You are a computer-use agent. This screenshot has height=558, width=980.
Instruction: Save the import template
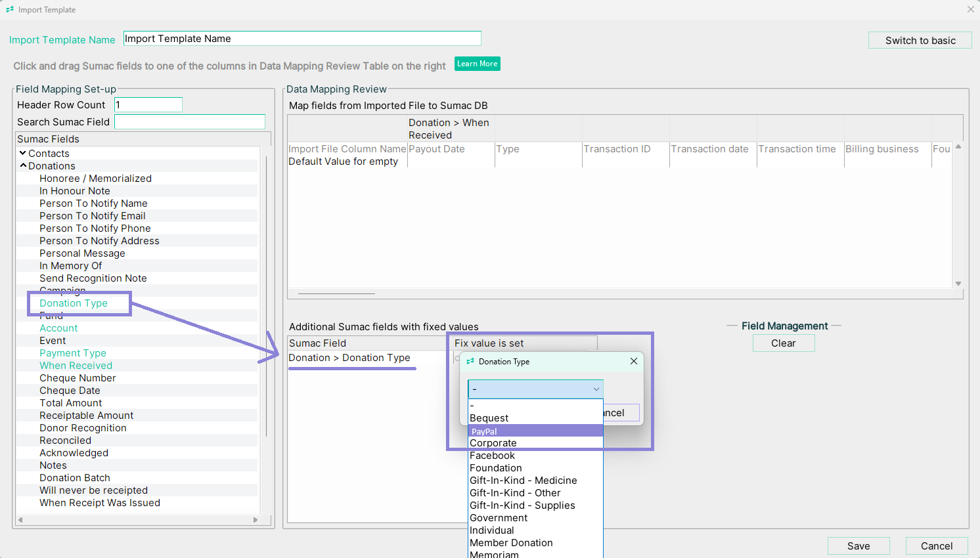(x=858, y=546)
